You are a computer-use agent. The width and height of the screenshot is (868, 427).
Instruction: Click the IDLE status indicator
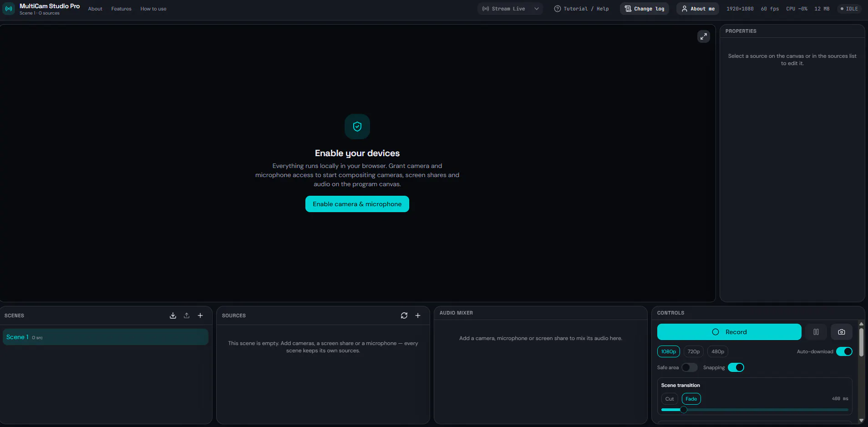[849, 9]
